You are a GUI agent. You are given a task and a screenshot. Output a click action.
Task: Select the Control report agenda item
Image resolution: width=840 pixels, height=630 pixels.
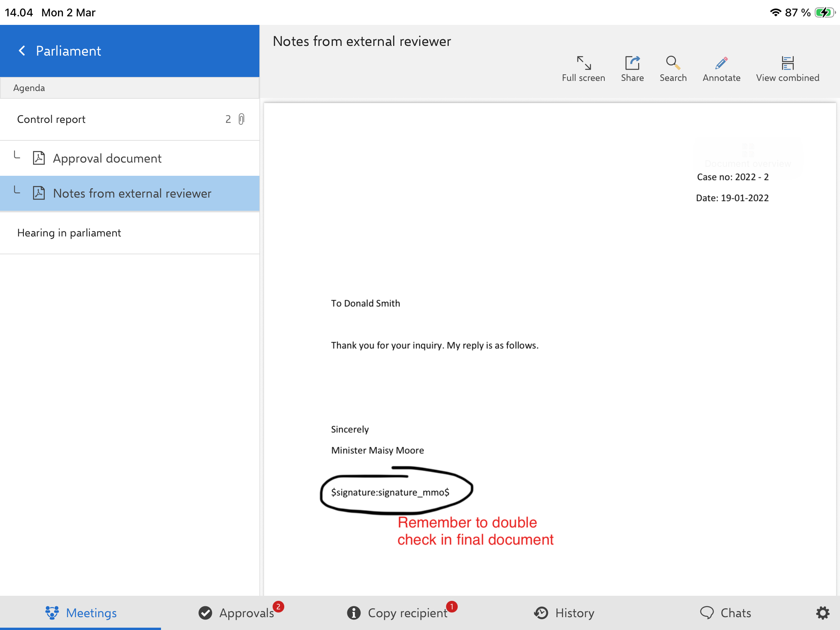click(x=130, y=119)
